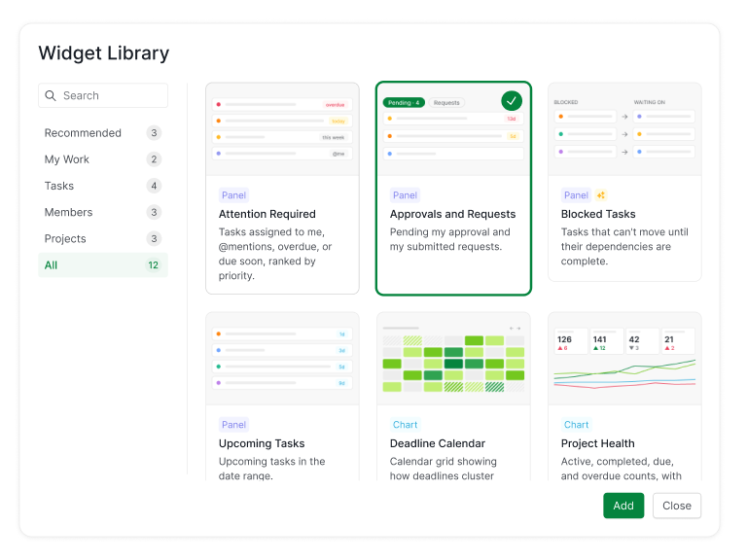
Task: Click the Approvals and Requests preview thumbnail
Action: click(x=453, y=129)
